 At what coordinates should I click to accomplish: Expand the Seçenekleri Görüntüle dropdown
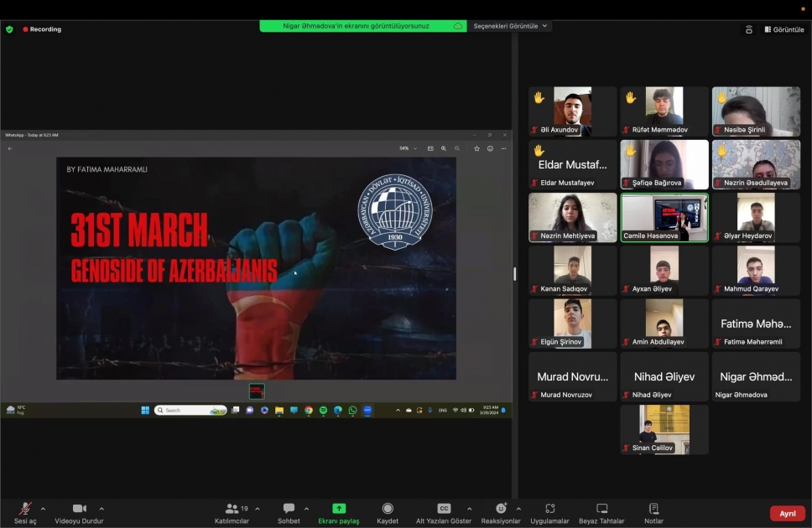(510, 26)
